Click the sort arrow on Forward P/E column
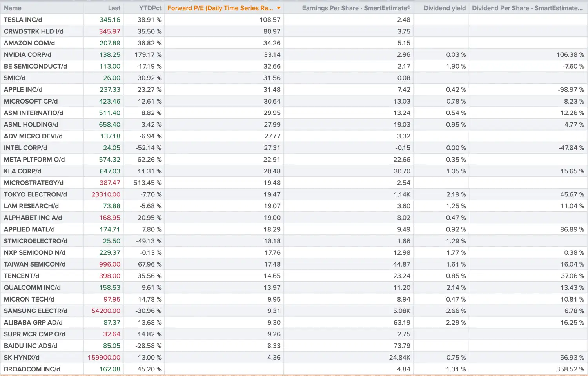This screenshot has height=376, width=588. (x=279, y=8)
